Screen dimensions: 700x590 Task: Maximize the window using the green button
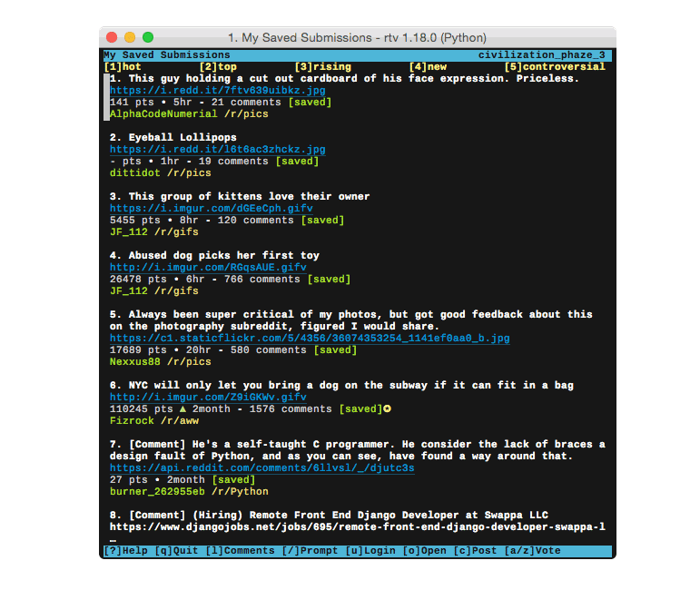(x=148, y=37)
